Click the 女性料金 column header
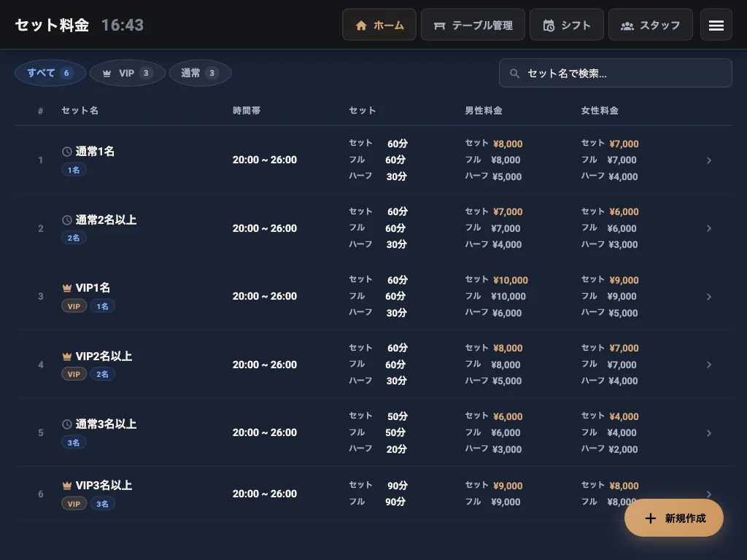 click(x=600, y=111)
